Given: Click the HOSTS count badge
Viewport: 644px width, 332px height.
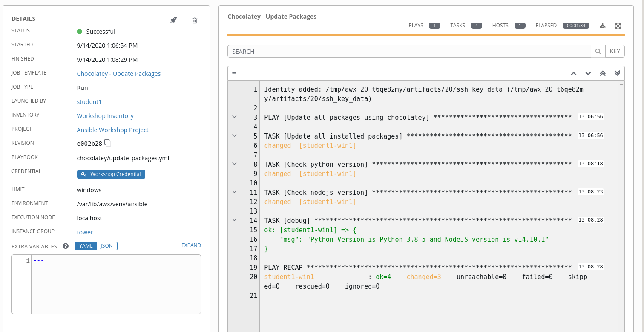Looking at the screenshot, I should tap(520, 26).
